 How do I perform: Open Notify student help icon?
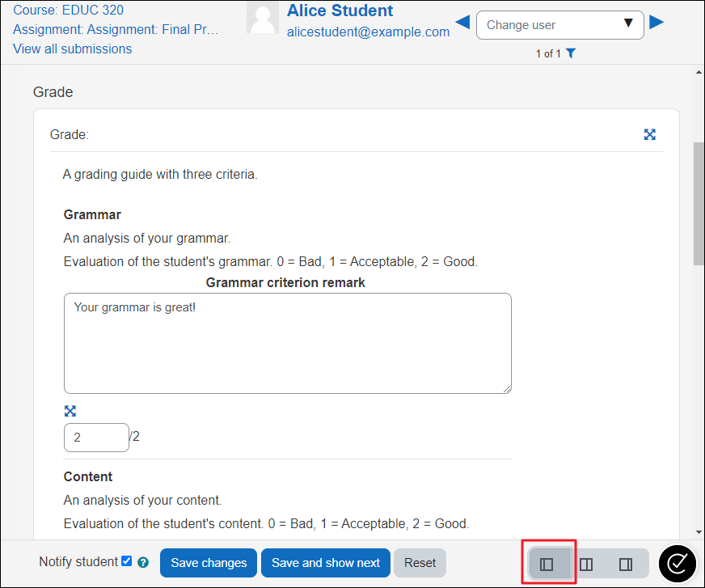point(143,562)
